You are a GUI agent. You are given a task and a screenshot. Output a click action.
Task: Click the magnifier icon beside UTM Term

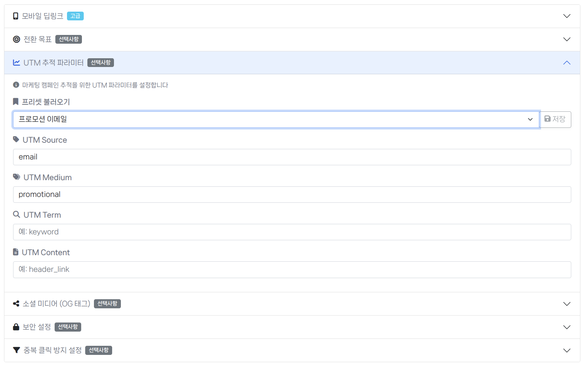16,214
